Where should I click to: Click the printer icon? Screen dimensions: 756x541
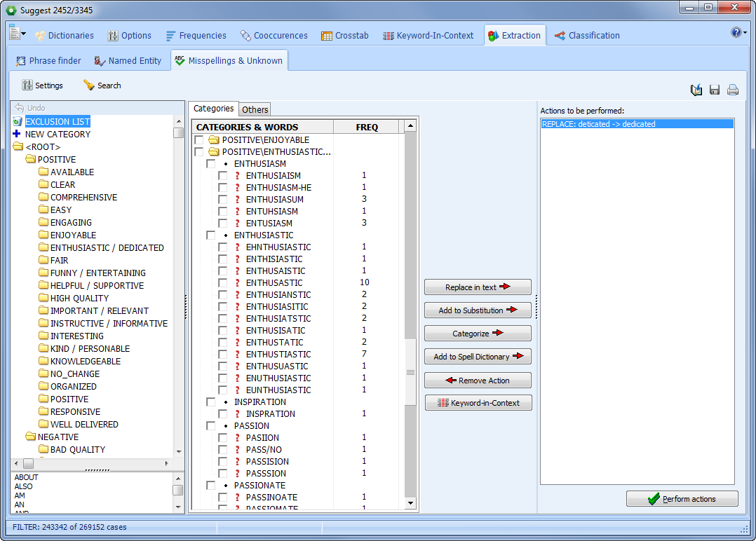click(x=733, y=90)
